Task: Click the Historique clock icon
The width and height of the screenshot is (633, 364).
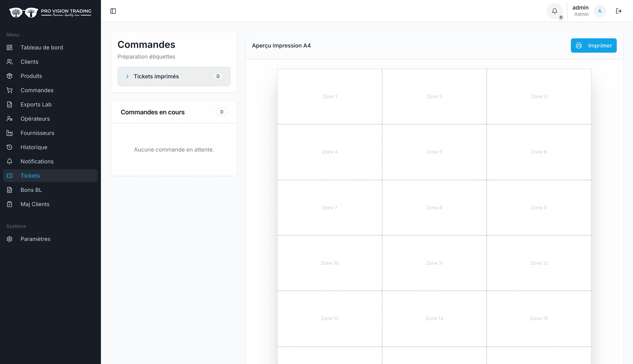Action: coord(9,147)
